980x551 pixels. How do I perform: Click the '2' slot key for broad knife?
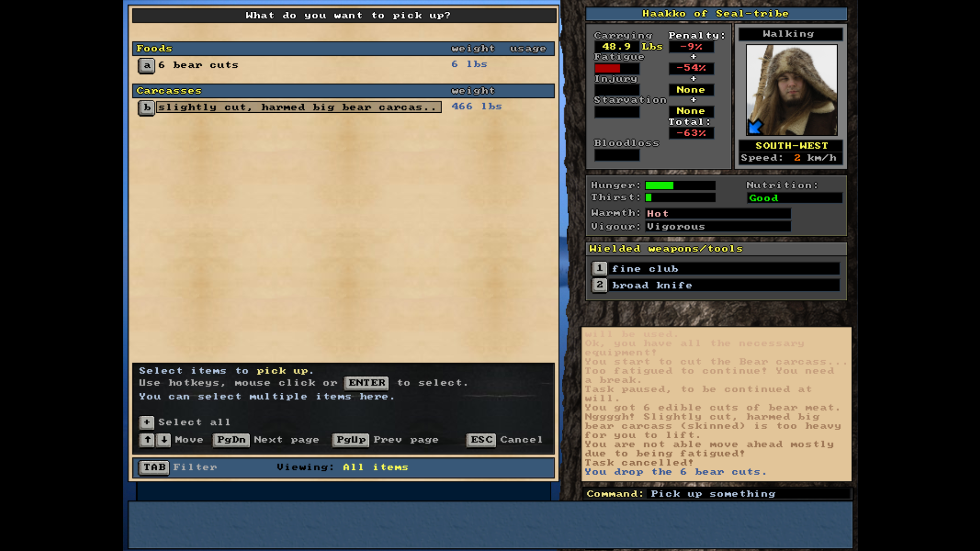click(599, 285)
